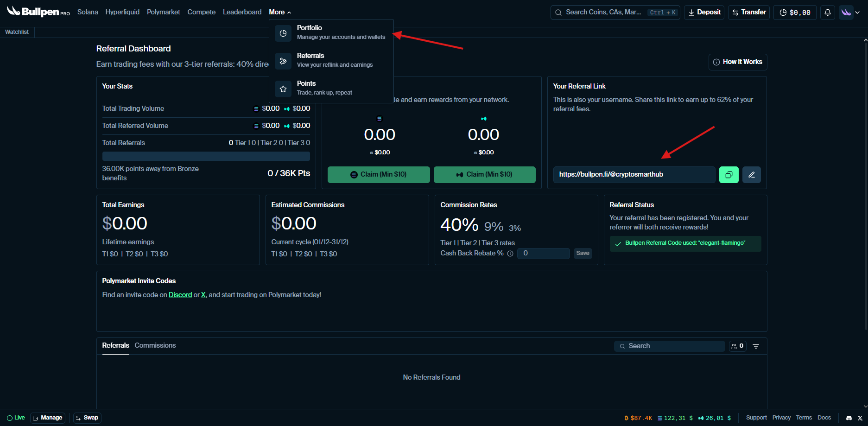
Task: Toggle the Live status indicator
Action: pyautogui.click(x=16, y=418)
